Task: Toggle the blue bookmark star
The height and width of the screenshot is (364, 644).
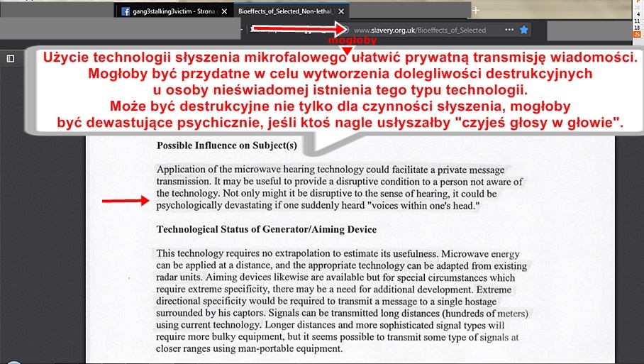Action: tap(523, 30)
